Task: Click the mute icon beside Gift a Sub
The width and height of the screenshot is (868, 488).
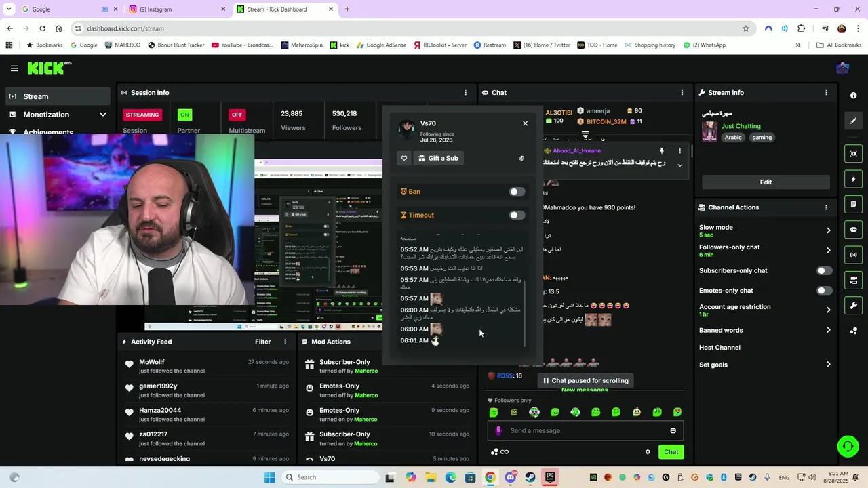Action: [x=521, y=158]
